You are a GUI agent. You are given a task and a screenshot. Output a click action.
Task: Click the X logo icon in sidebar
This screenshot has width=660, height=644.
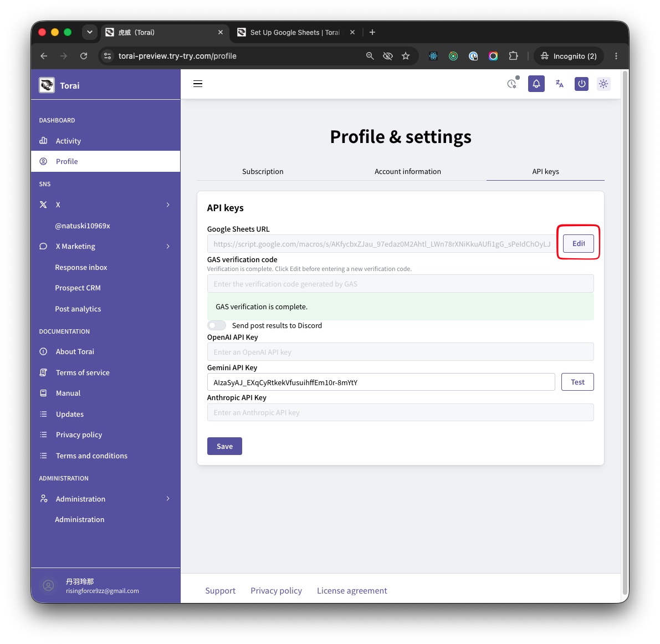point(43,205)
